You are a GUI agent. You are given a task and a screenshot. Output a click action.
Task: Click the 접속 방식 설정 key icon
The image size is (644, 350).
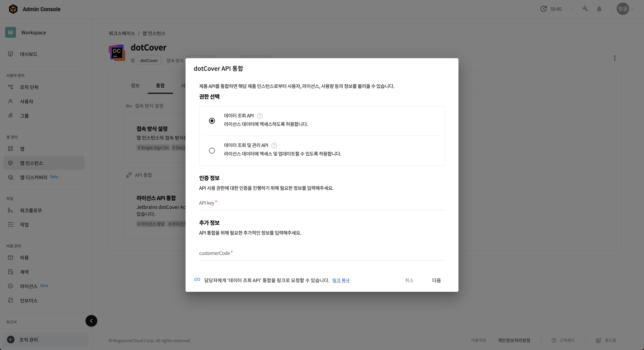coord(129,106)
